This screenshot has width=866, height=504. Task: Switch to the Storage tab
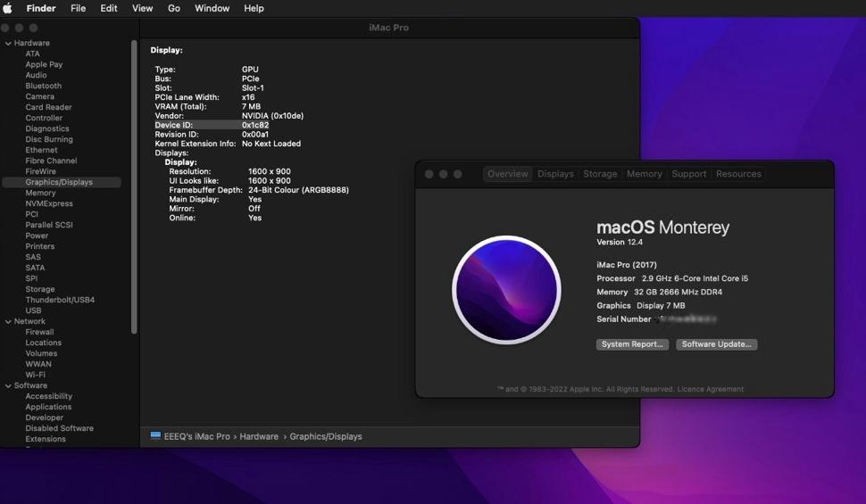(x=600, y=174)
